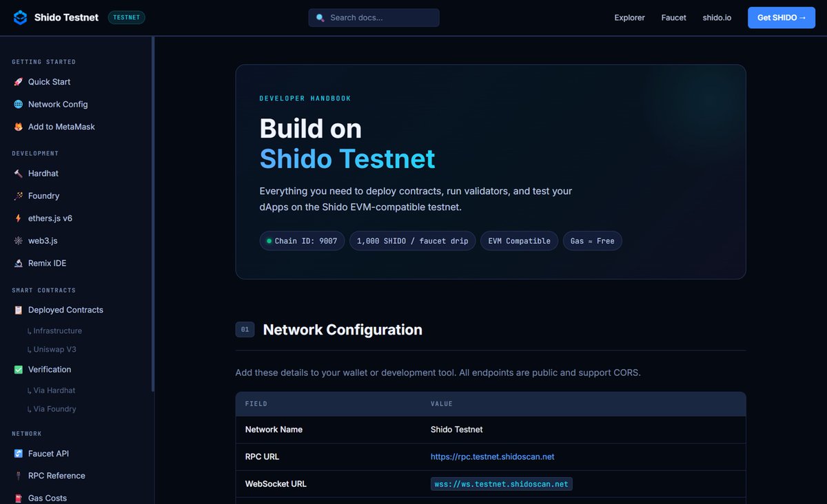The image size is (827, 504).
Task: Click the icon beside RPC Reference
Action: click(x=18, y=476)
